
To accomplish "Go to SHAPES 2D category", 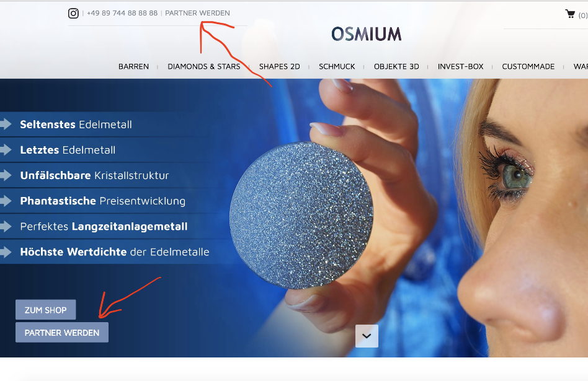I will click(279, 67).
